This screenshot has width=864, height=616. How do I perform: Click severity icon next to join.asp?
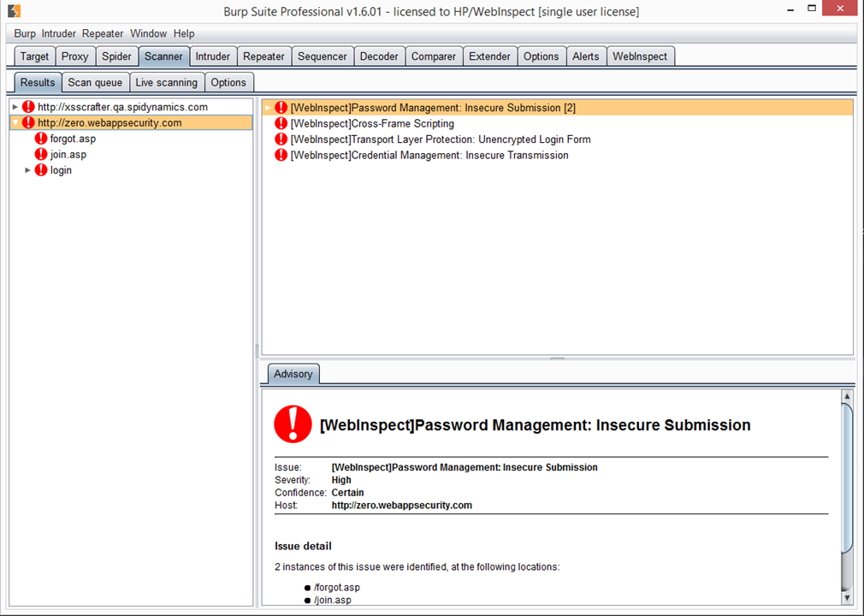click(x=41, y=154)
